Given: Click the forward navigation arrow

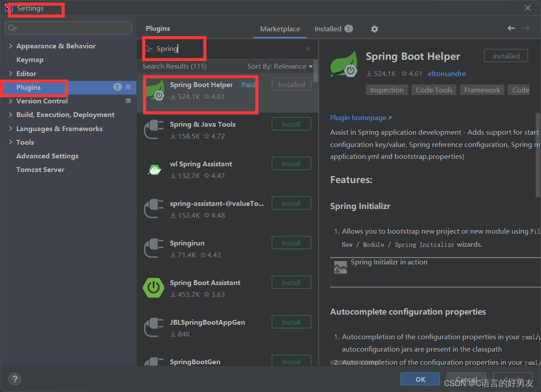Looking at the screenshot, I should tap(526, 28).
